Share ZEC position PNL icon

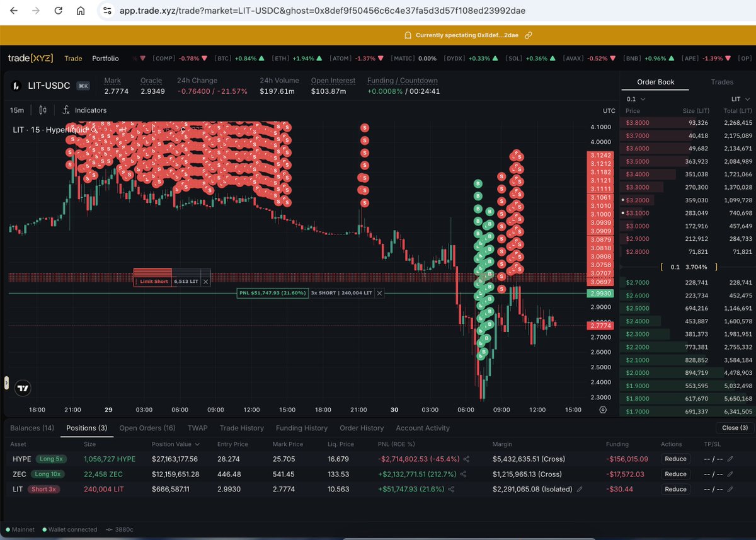click(463, 474)
